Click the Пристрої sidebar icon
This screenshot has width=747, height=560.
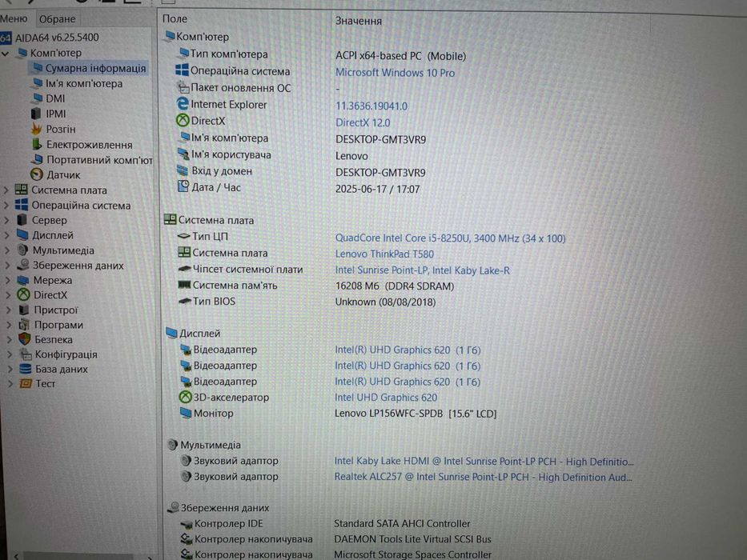[x=24, y=310]
